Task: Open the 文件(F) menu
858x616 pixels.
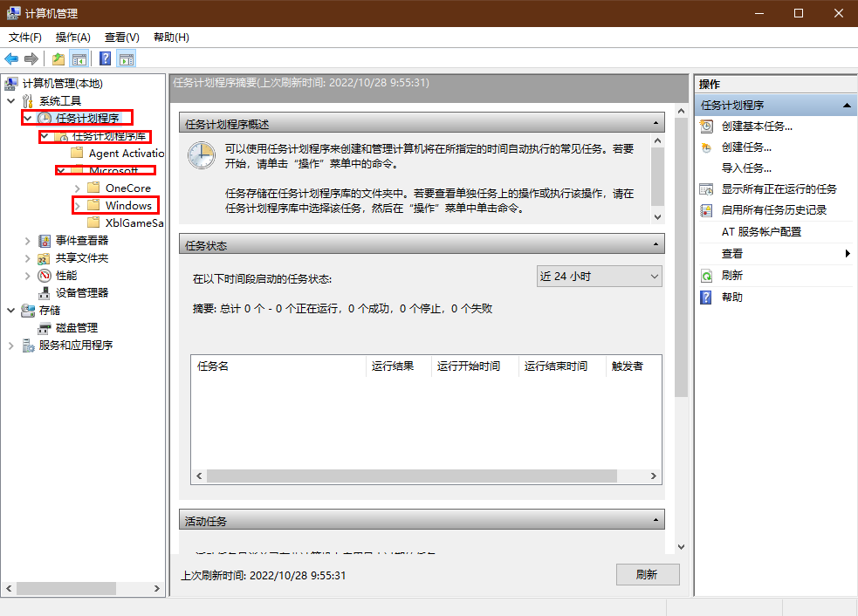Action: point(25,38)
